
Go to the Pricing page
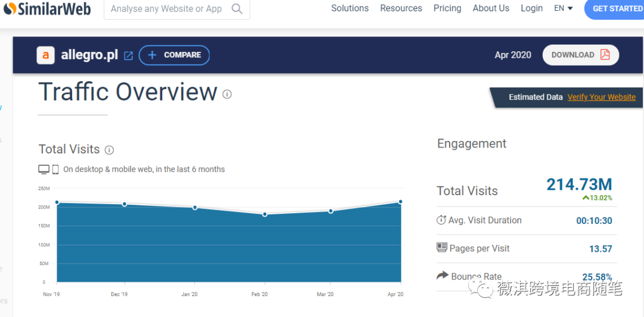click(x=447, y=8)
